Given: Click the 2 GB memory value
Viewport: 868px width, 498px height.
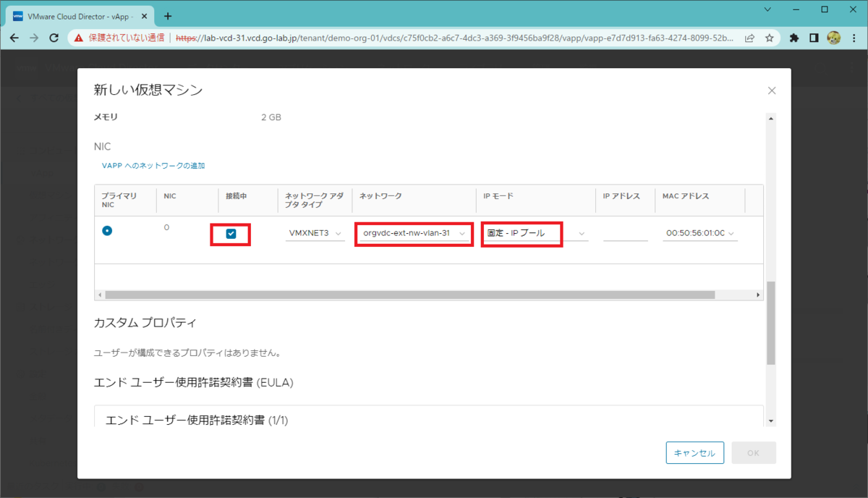Looking at the screenshot, I should [x=271, y=117].
